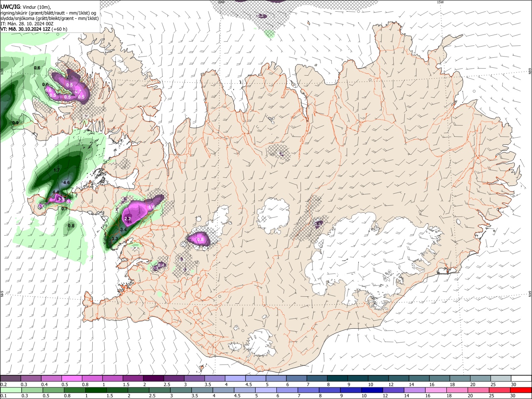Click the '15W' longitude label at the top edge
The height and width of the screenshot is (399, 532).
point(440,2)
